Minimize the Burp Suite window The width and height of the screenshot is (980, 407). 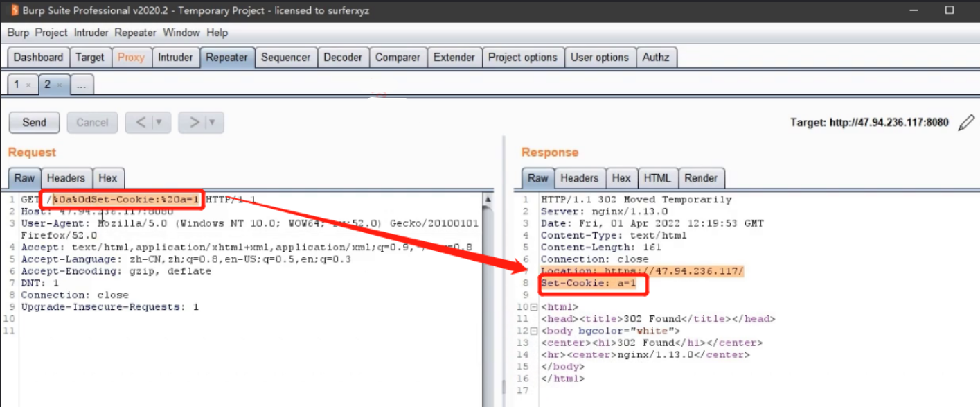pyautogui.click(x=913, y=10)
